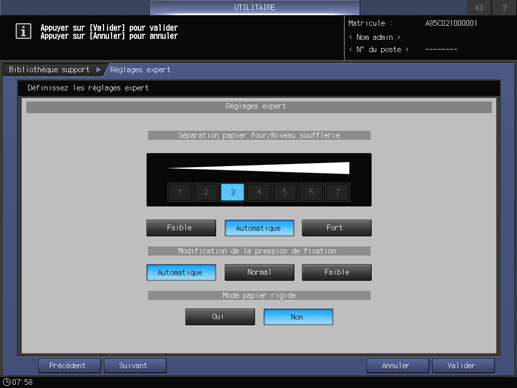Set blower level to Fort
The width and height of the screenshot is (517, 388).
(x=337, y=228)
